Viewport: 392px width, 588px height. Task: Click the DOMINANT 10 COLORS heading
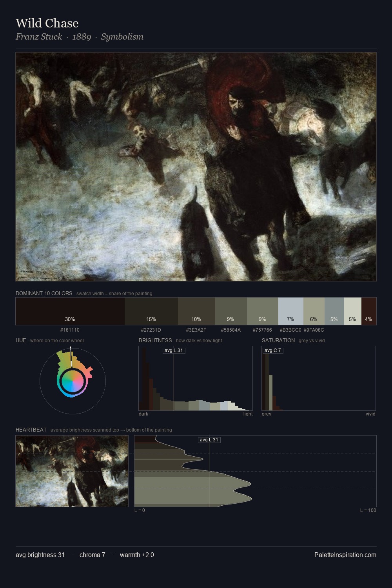[44, 293]
